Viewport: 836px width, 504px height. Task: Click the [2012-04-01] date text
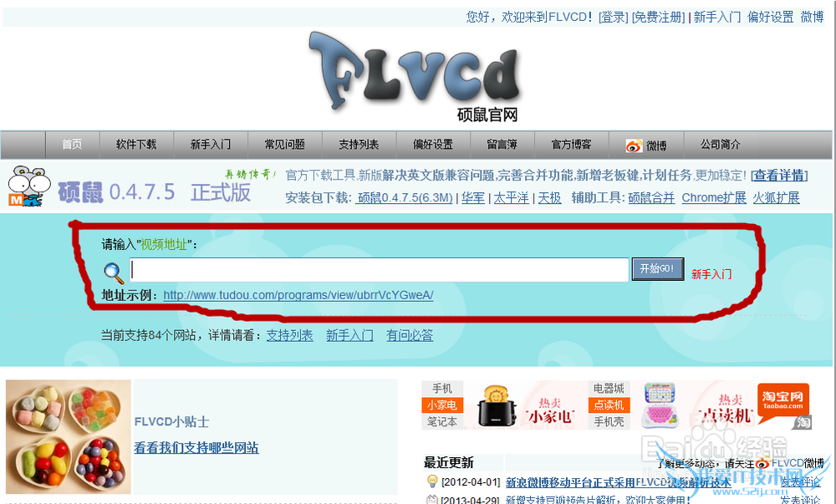click(470, 482)
